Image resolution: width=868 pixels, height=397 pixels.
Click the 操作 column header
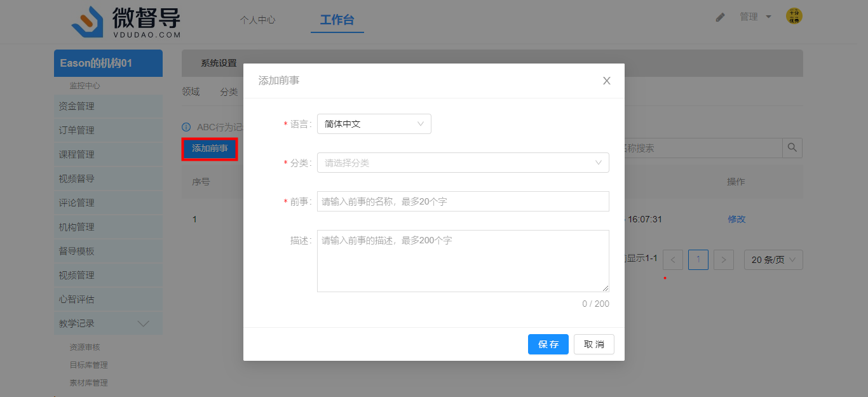[x=736, y=182]
